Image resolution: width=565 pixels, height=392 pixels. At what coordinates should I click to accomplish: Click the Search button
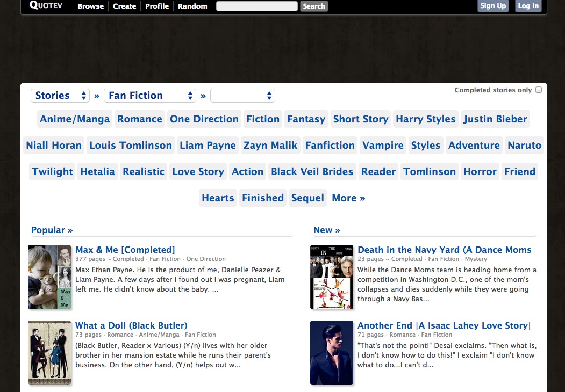click(314, 6)
